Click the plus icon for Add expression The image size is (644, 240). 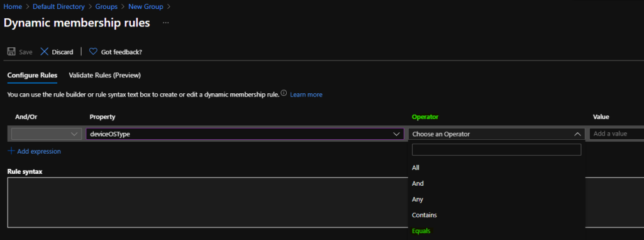point(11,151)
